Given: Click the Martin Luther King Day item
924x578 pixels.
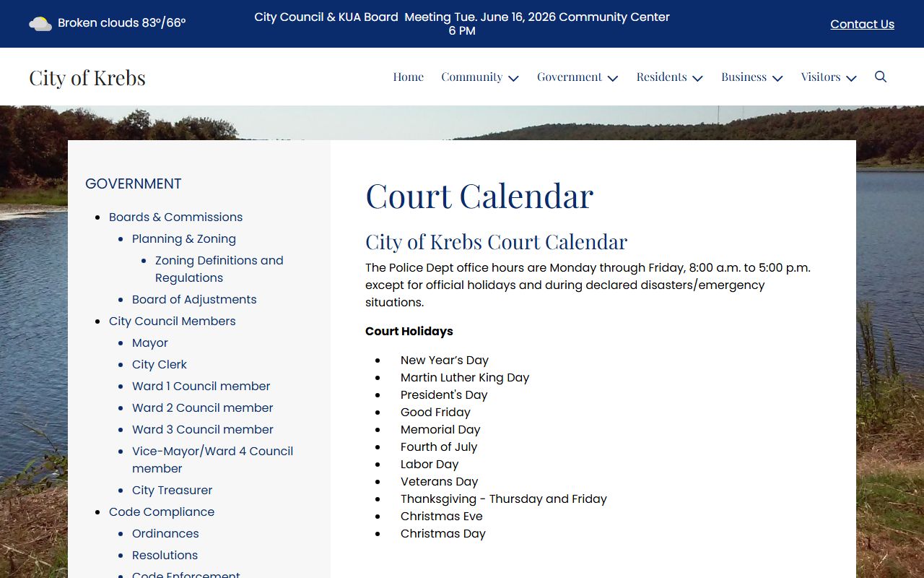Looking at the screenshot, I should (x=465, y=377).
